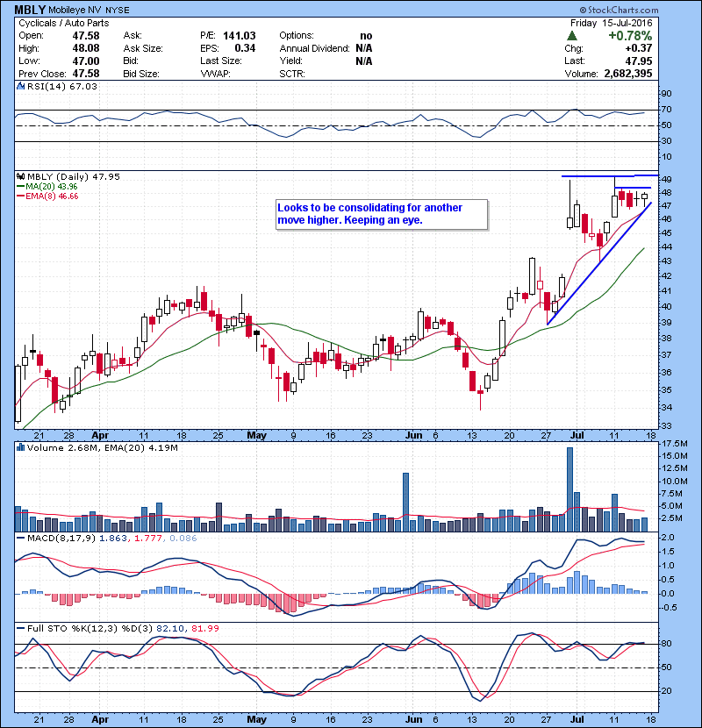The height and width of the screenshot is (728, 702).
Task: Click the NYSE exchange label
Action: click(117, 11)
